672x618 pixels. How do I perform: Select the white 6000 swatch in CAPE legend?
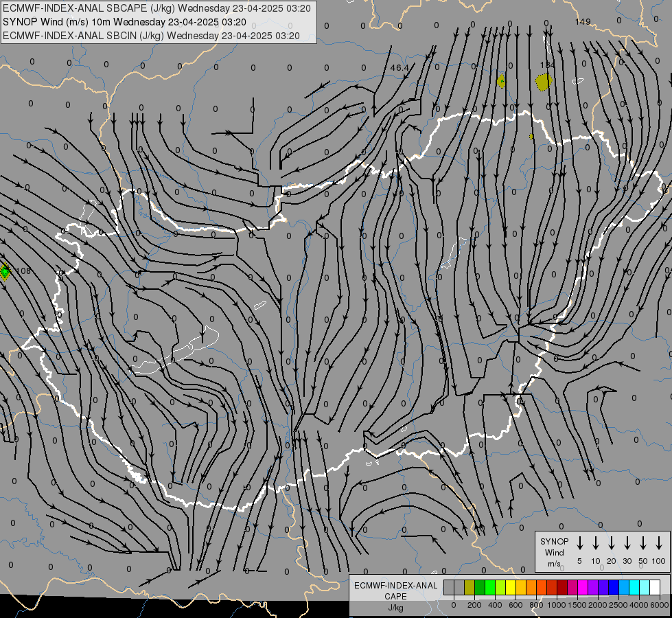coord(656,587)
